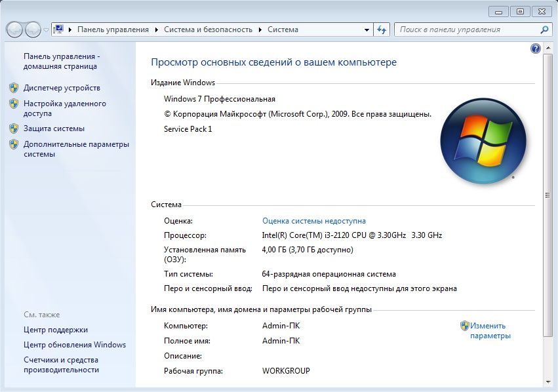Screen dimensions: 558x392
Task: Open Дополнительные параметры системы link
Action: pyautogui.click(x=76, y=149)
